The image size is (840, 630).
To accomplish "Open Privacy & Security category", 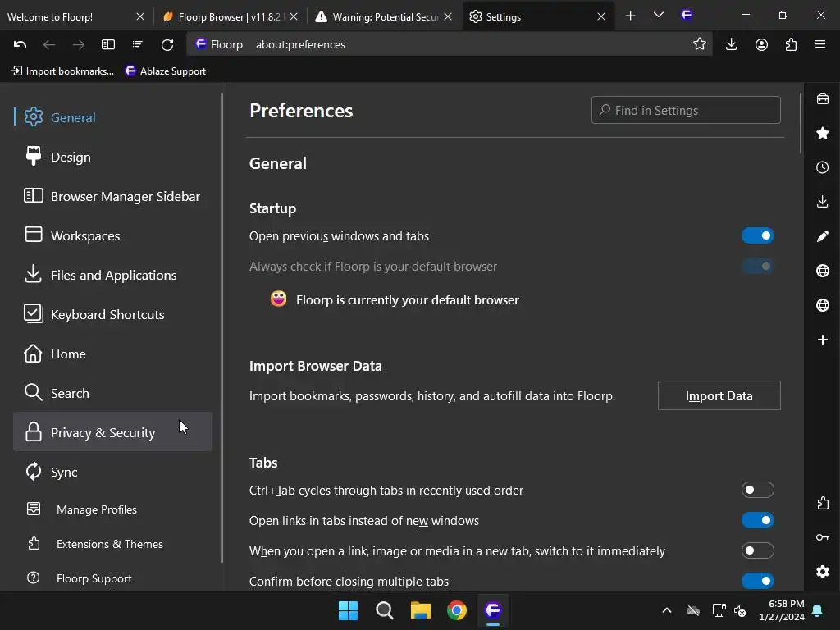I will pyautogui.click(x=112, y=431).
